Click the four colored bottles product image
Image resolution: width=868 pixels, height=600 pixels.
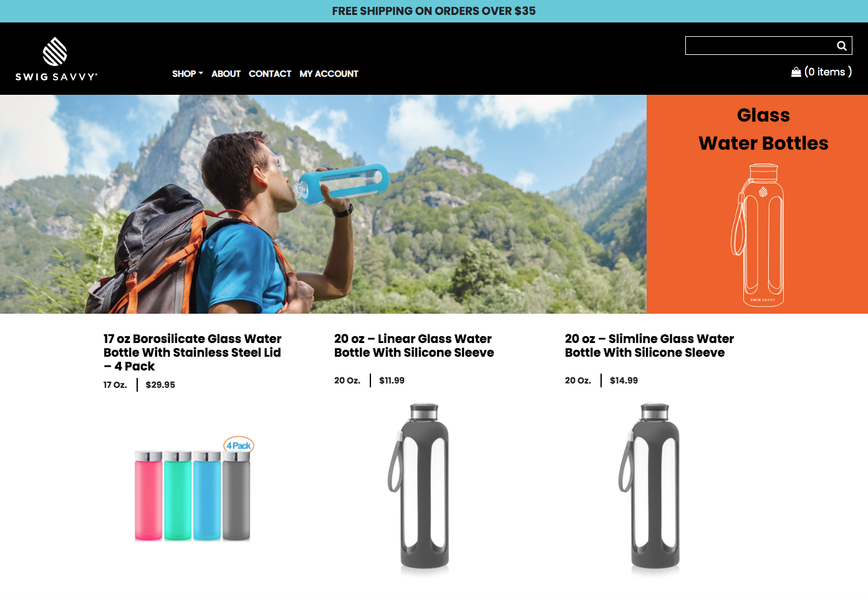pyautogui.click(x=193, y=490)
